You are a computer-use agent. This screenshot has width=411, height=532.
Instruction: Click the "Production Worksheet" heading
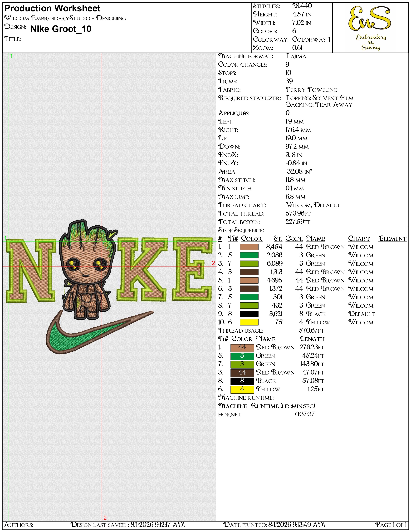click(52, 9)
